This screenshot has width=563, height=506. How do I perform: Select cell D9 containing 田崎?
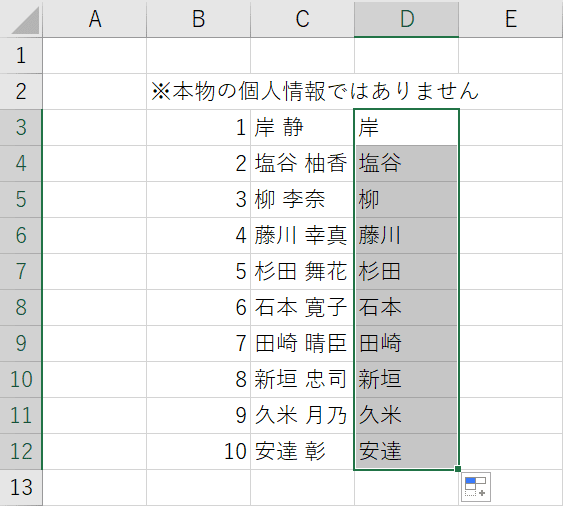coord(406,343)
